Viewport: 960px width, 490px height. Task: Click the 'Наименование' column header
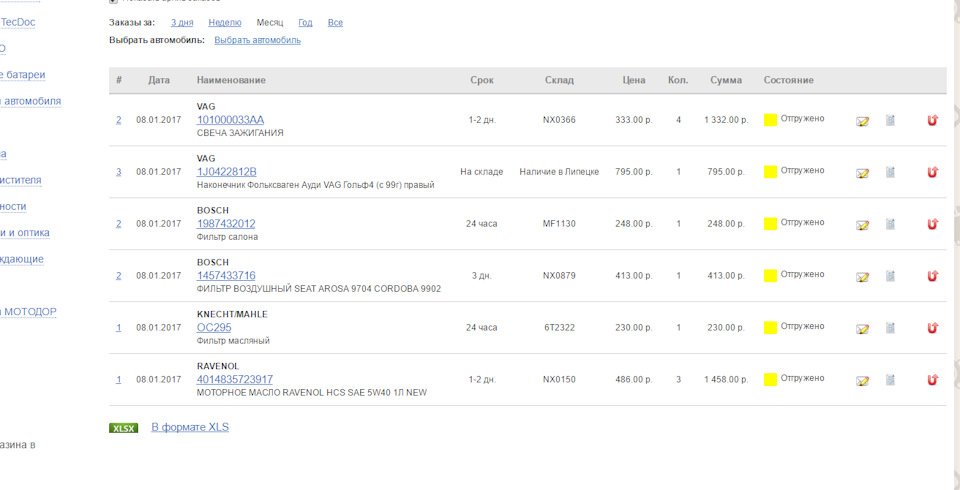[x=231, y=80]
